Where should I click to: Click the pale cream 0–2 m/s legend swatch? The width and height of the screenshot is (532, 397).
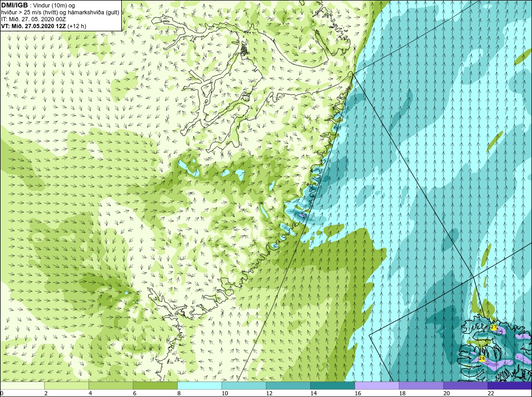[x=22, y=386]
